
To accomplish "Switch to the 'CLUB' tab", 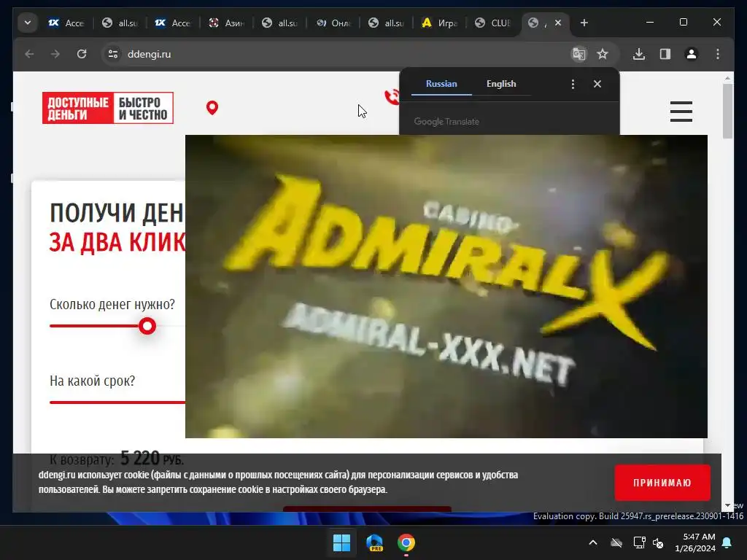I will coord(493,23).
